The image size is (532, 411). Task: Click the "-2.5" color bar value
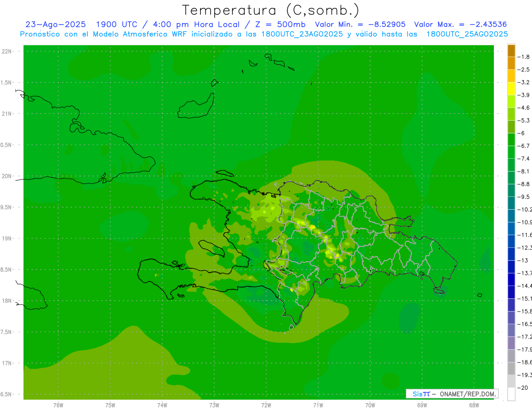[524, 70]
